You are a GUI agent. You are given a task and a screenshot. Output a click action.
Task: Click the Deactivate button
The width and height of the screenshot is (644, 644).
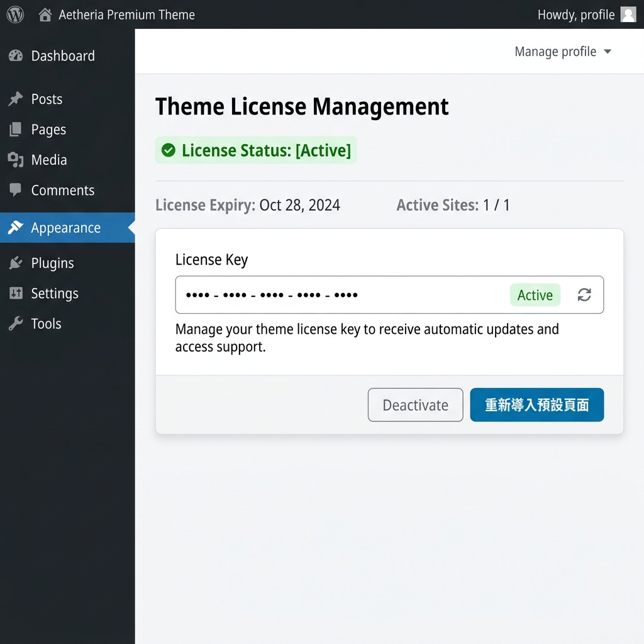click(x=415, y=404)
